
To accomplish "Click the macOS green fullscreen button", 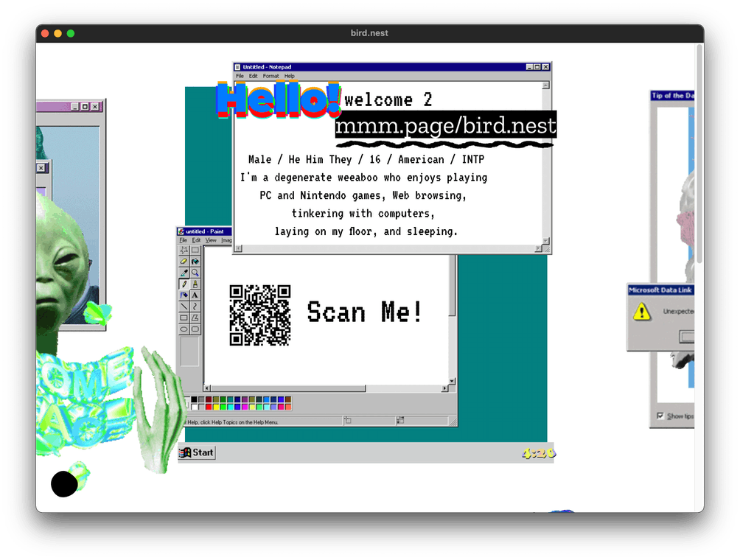I will [x=71, y=33].
